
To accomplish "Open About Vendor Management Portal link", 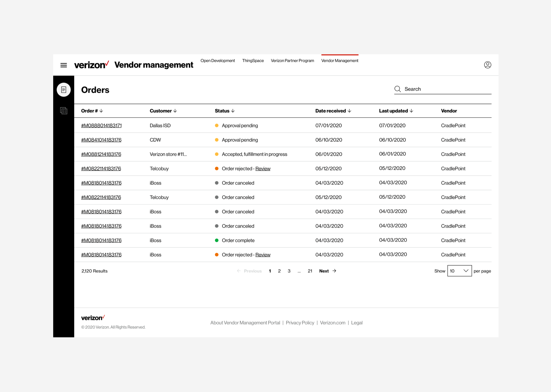I will coord(245,323).
